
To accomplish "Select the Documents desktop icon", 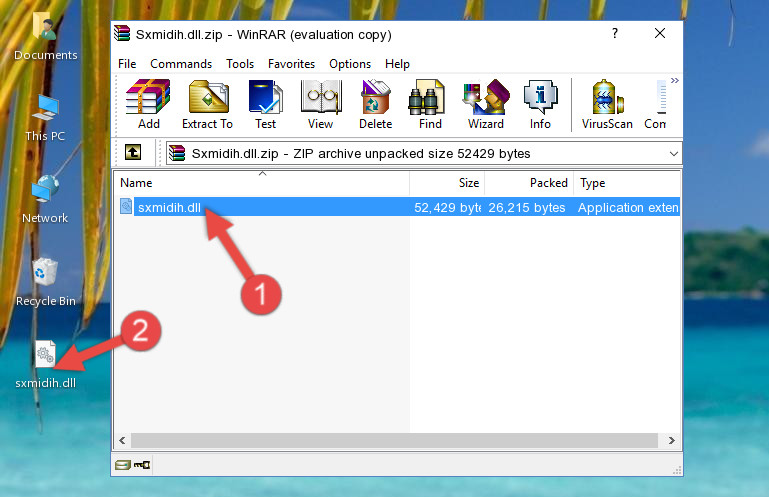I will [x=45, y=37].
